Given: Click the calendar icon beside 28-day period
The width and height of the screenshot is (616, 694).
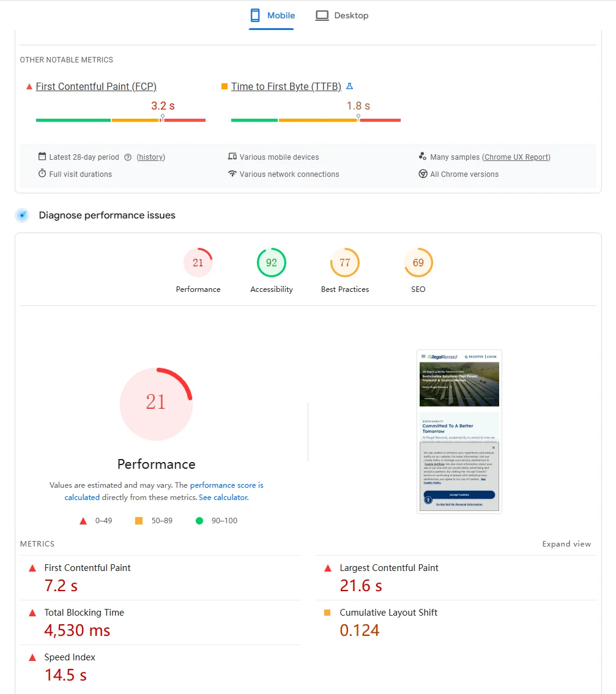Looking at the screenshot, I should [42, 156].
